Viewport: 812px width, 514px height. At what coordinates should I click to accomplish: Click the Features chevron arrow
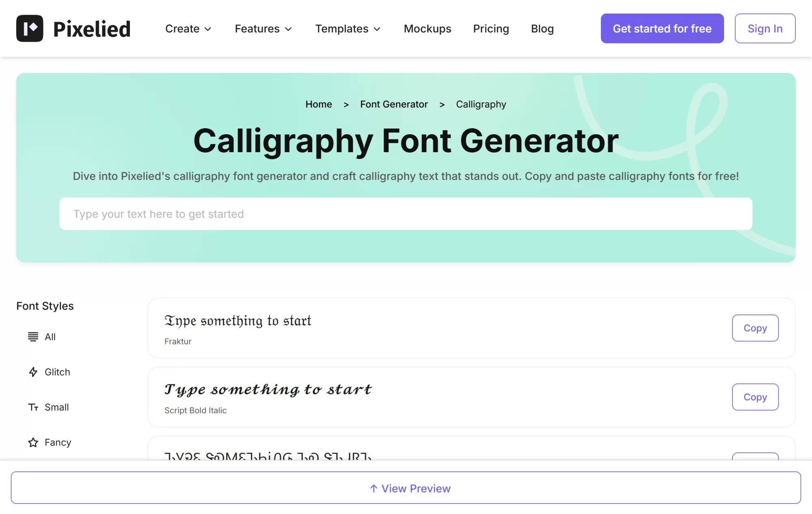click(288, 29)
